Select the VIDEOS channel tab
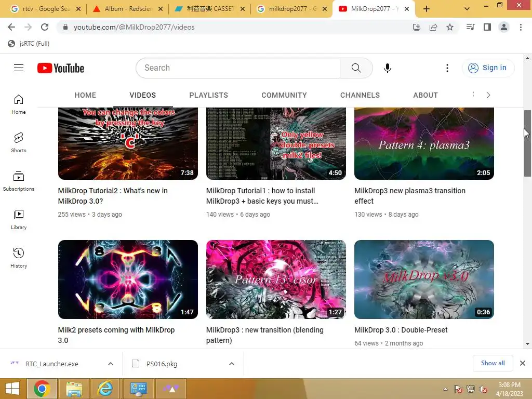 pyautogui.click(x=142, y=96)
